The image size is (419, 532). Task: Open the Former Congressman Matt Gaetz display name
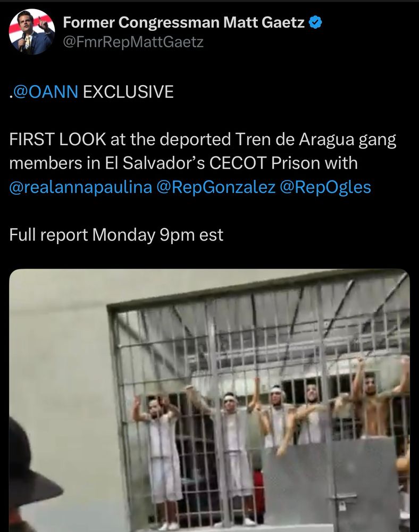pos(184,23)
